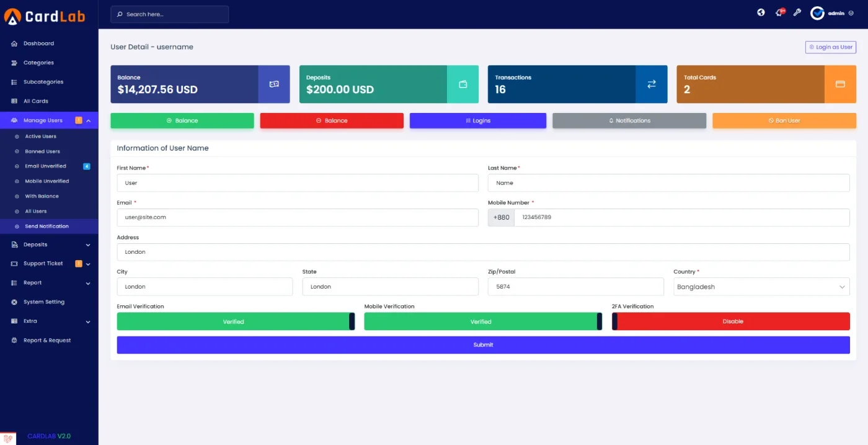
Task: Click the Transactions card arrows icon
Action: tap(652, 84)
